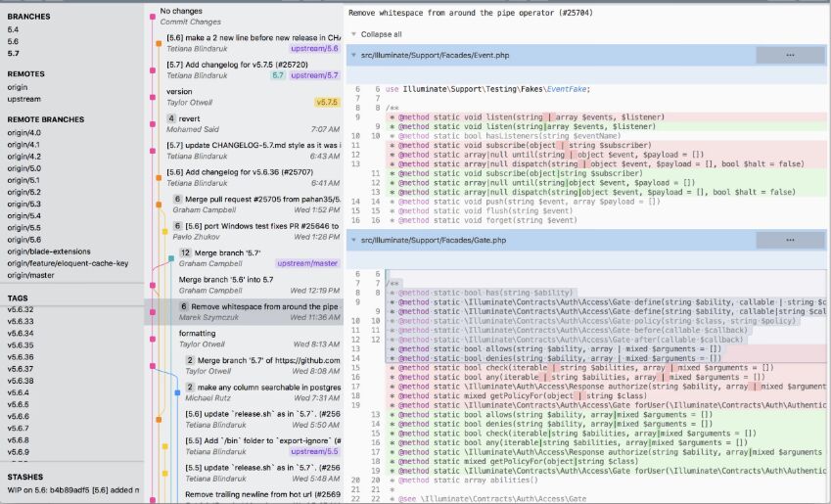Select the 5.4 local branch
This screenshot has width=831, height=504.
13,29
